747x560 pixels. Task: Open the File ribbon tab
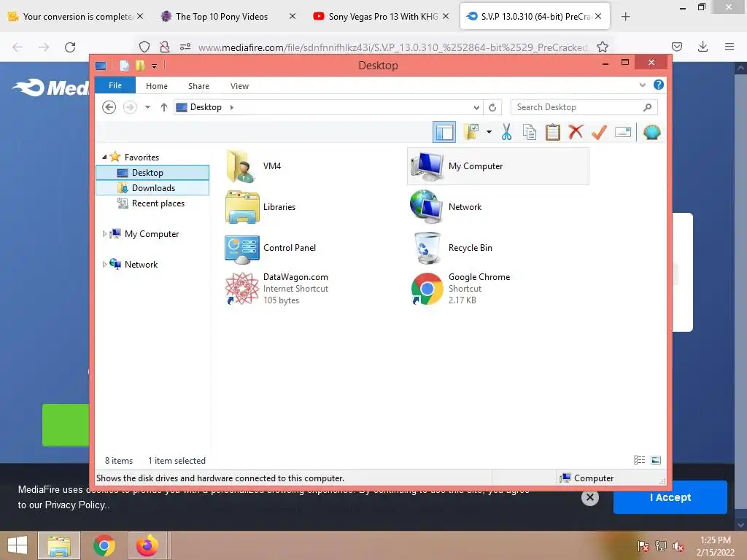(115, 86)
